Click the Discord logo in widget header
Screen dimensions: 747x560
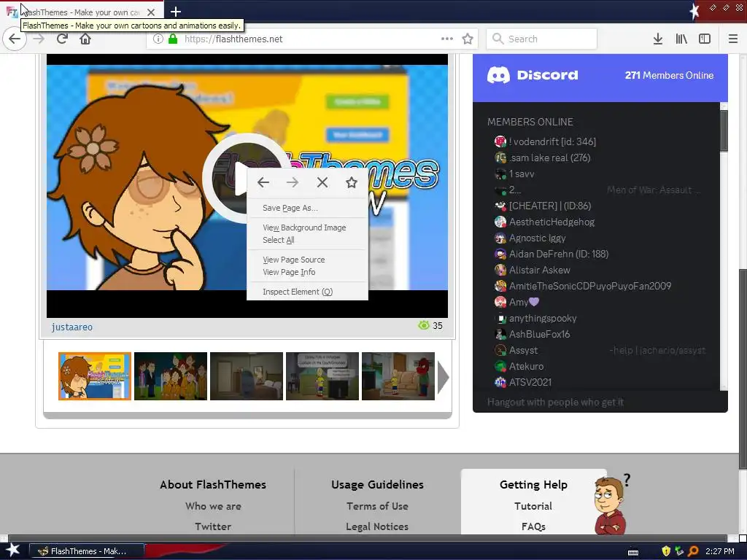[533, 75]
